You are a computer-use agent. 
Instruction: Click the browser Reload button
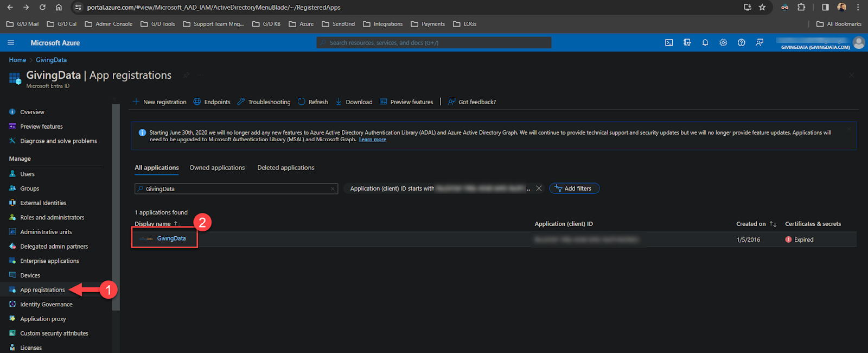pyautogui.click(x=42, y=8)
